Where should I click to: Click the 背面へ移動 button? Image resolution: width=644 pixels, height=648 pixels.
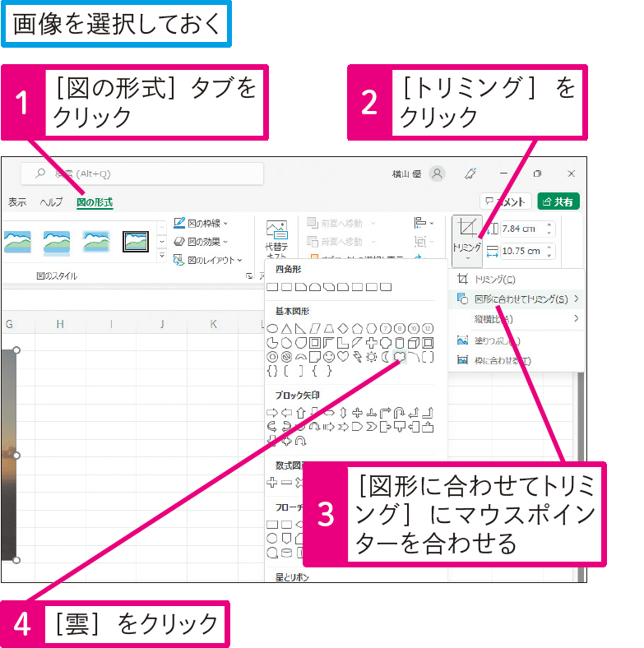click(x=341, y=241)
